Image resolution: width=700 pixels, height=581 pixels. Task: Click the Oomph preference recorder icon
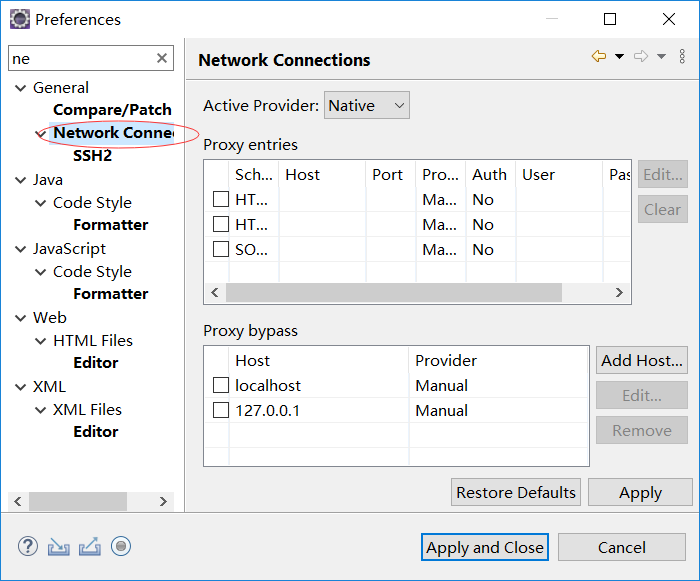121,546
